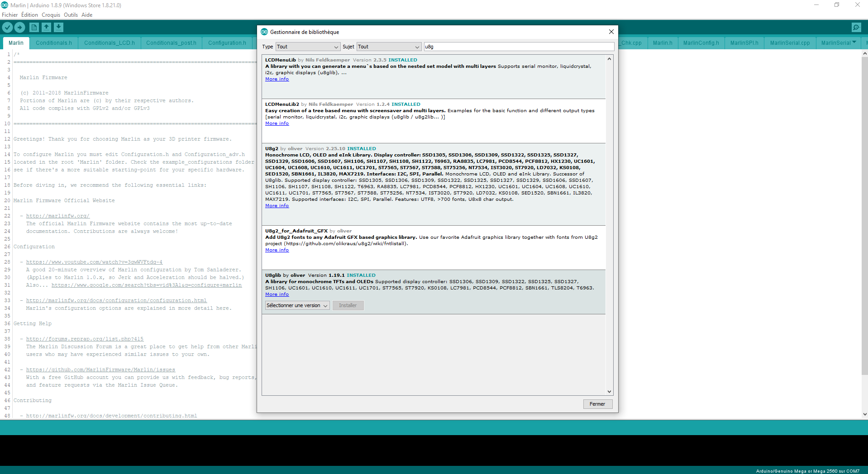Open the Aide menu
Viewport: 868px width, 474px height.
coord(87,15)
